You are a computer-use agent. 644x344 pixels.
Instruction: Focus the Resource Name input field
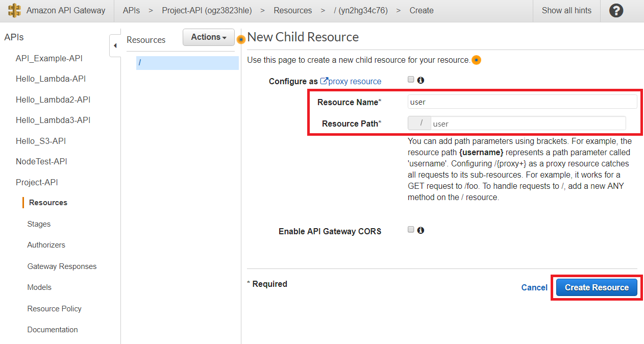[x=523, y=102]
